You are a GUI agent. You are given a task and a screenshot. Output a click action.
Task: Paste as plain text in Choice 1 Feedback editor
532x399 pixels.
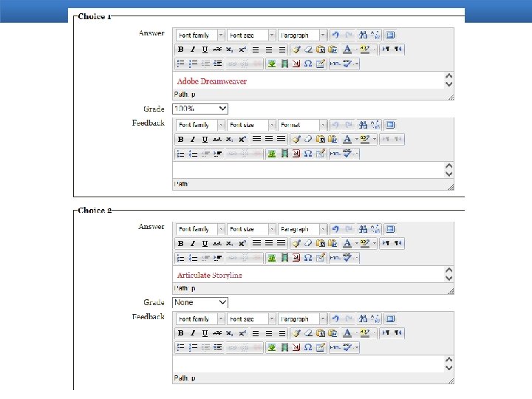tap(320, 139)
